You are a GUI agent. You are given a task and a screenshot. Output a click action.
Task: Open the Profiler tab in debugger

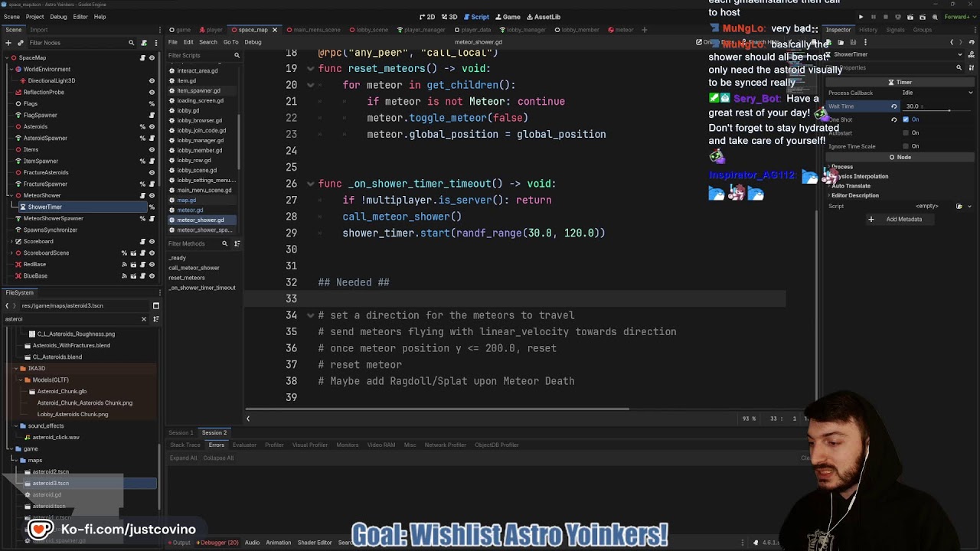(x=274, y=445)
